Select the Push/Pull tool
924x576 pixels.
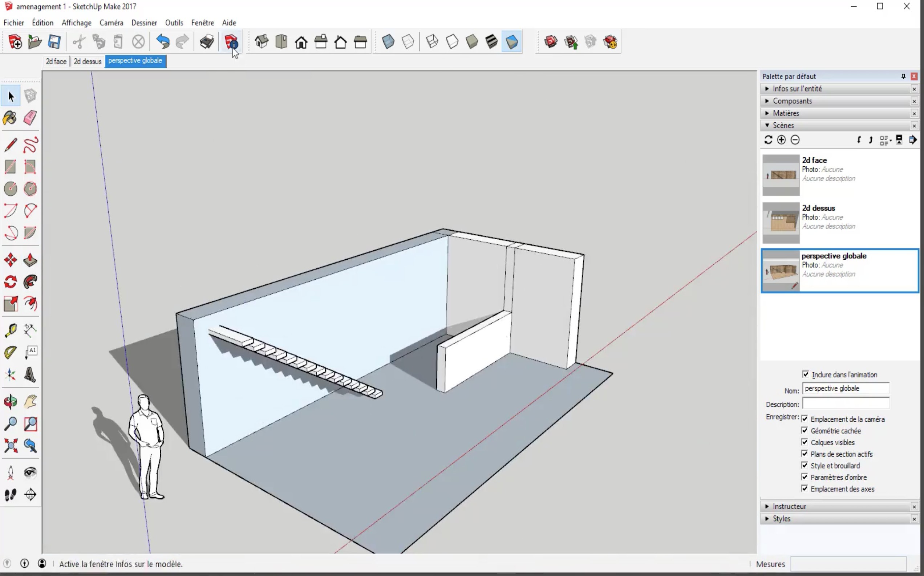[x=30, y=260]
